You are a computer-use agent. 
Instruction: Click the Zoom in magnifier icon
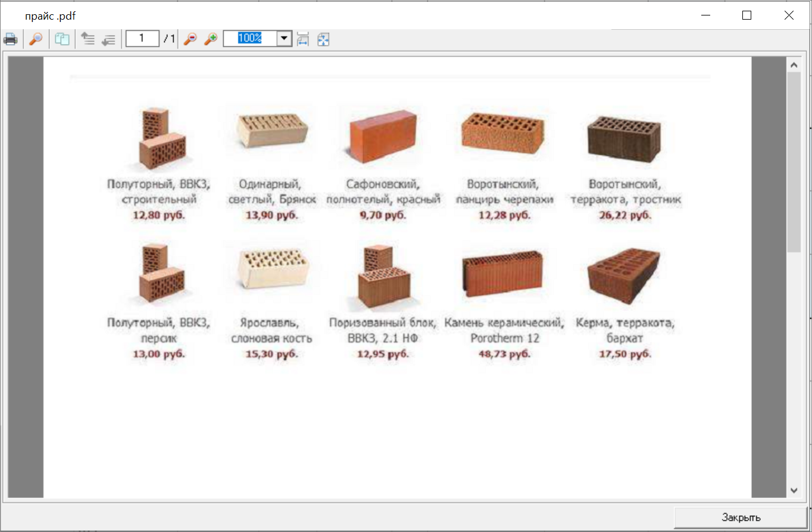[x=211, y=39]
